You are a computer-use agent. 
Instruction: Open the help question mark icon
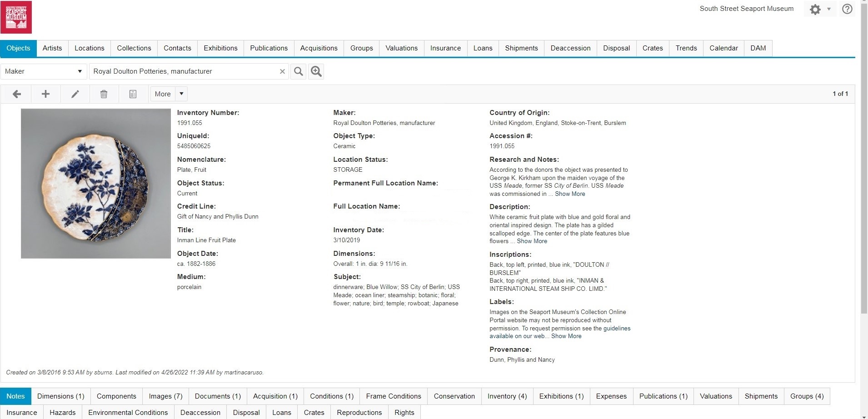click(x=847, y=9)
